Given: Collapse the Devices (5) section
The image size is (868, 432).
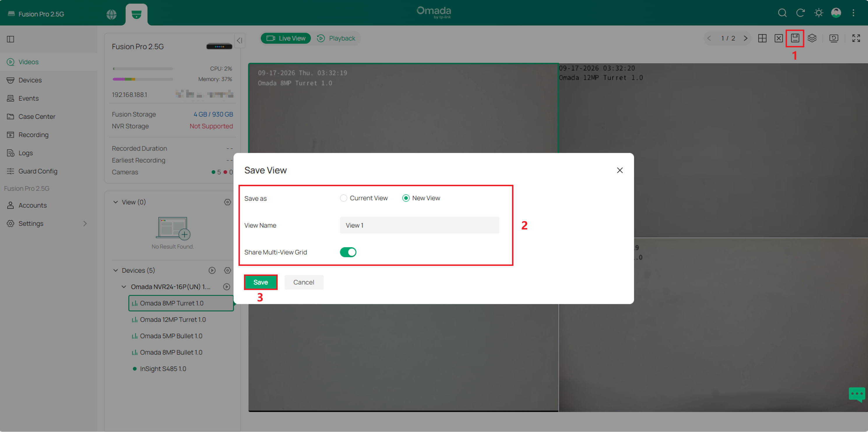Looking at the screenshot, I should pyautogui.click(x=116, y=270).
